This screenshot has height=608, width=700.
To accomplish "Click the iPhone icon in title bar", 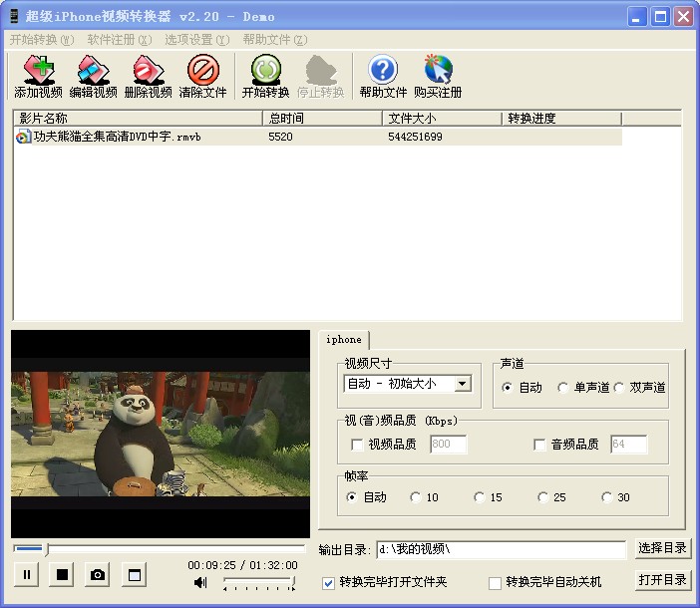I will (14, 16).
